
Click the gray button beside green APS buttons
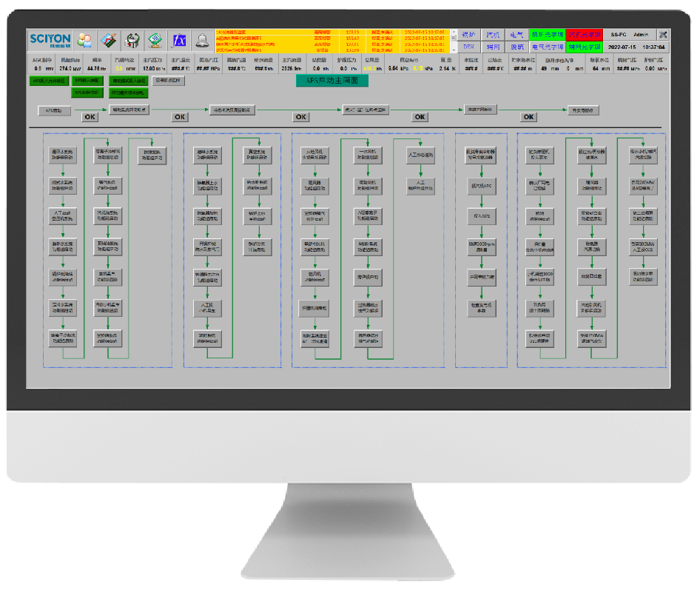(167, 81)
